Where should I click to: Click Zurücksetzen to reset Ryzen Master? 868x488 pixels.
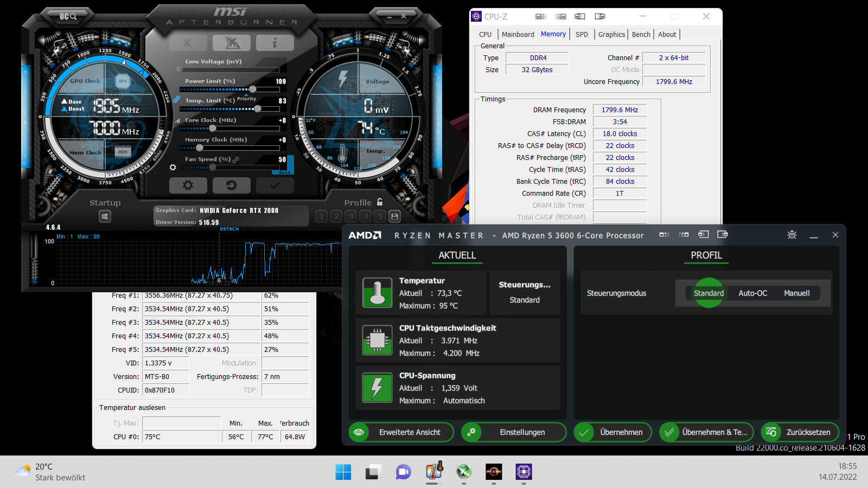tap(800, 432)
